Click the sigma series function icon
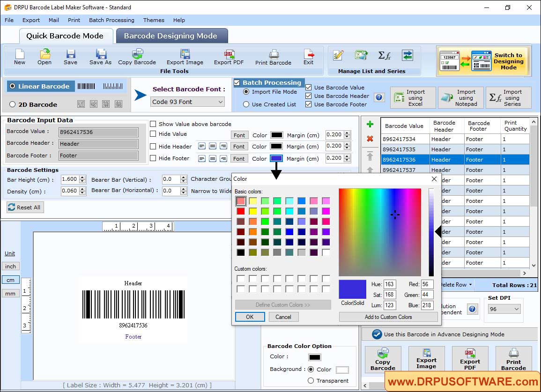Viewport: 541px width, 392px height. [x=385, y=55]
